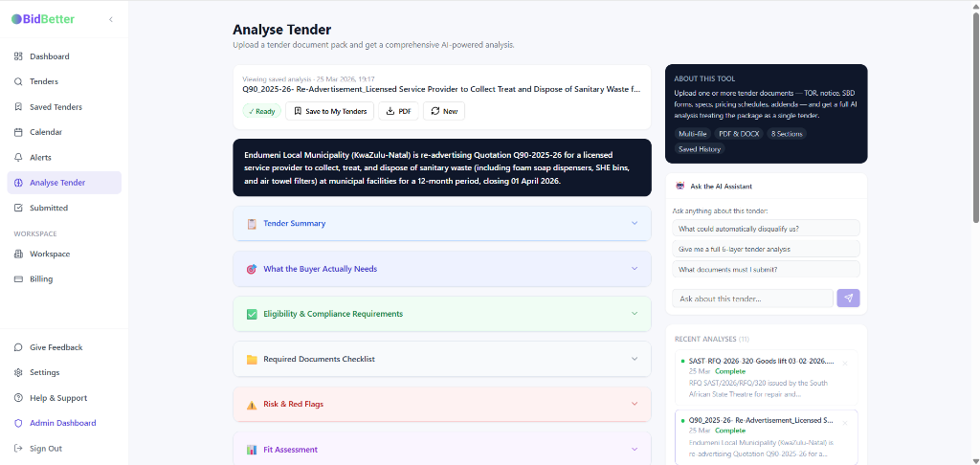
Task: Open the Billing page label
Action: coord(41,278)
